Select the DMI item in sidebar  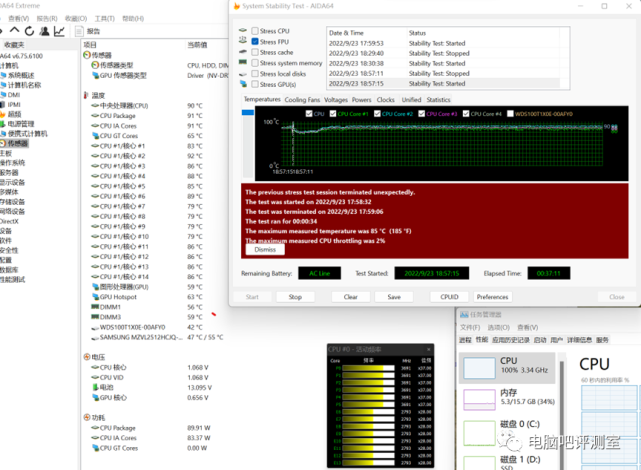click(x=14, y=94)
